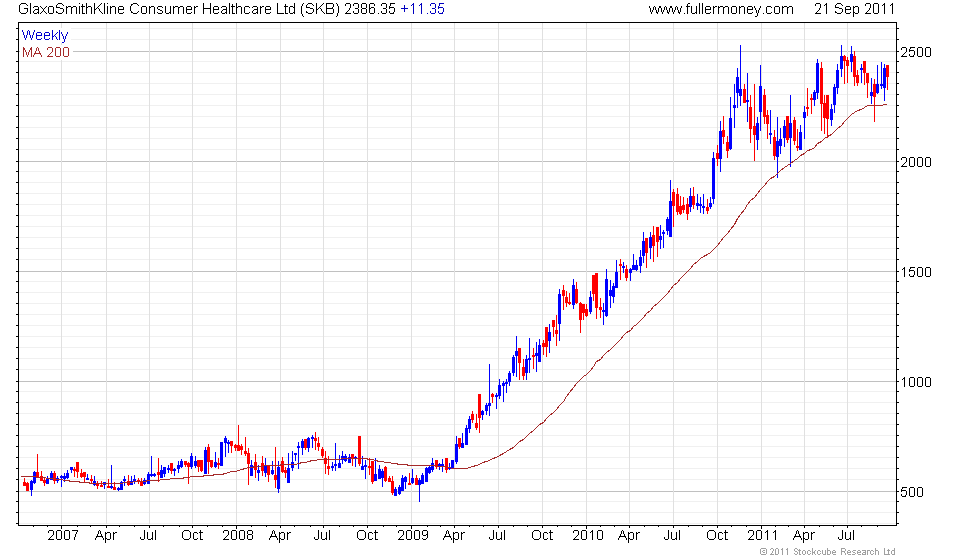The height and width of the screenshot is (560, 980).
Task: Click the 1500 y-axis label
Action: [916, 272]
